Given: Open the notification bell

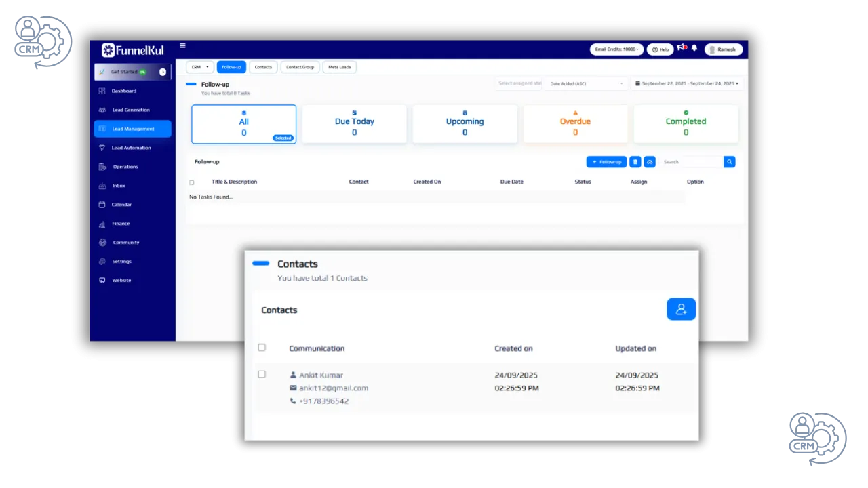Looking at the screenshot, I should (x=694, y=48).
